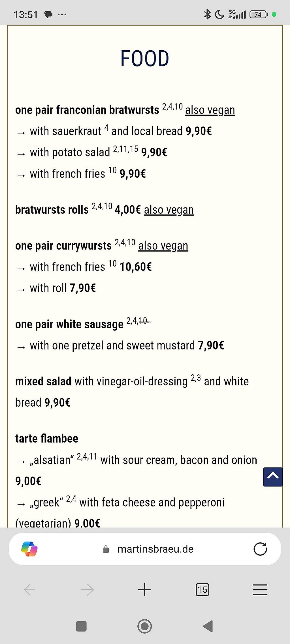Tap the chat notification bubble icon
The width and height of the screenshot is (290, 644).
(x=48, y=14)
